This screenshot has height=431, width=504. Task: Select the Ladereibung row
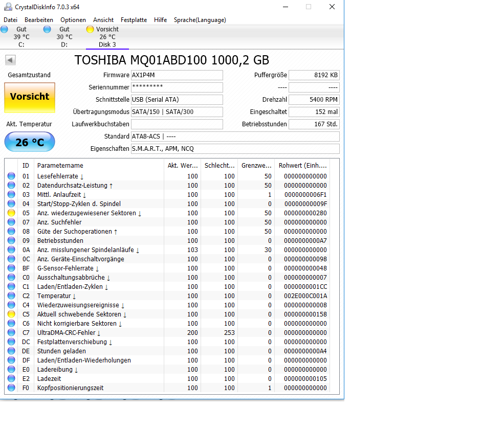click(168, 370)
